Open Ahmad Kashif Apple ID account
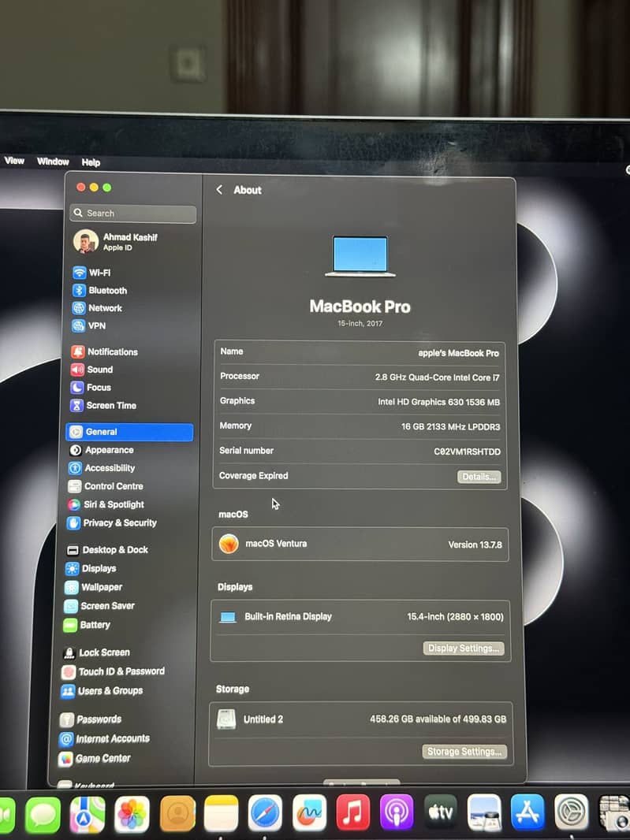 (116, 242)
